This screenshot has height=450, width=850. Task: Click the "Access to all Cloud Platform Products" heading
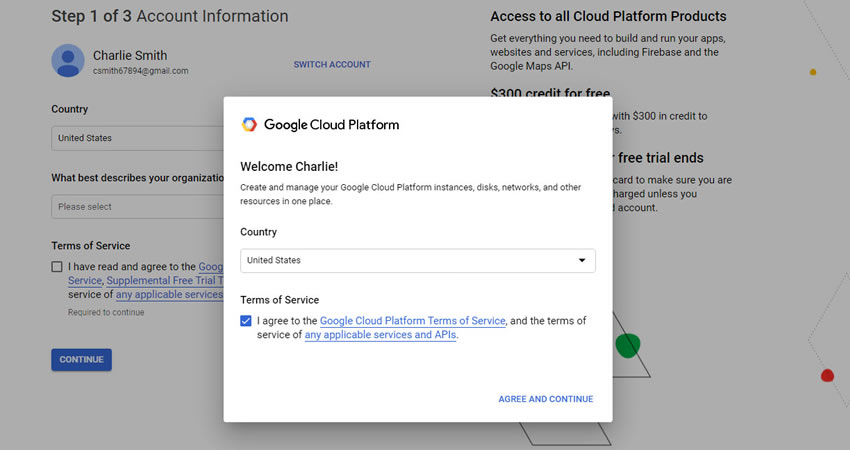[x=608, y=16]
